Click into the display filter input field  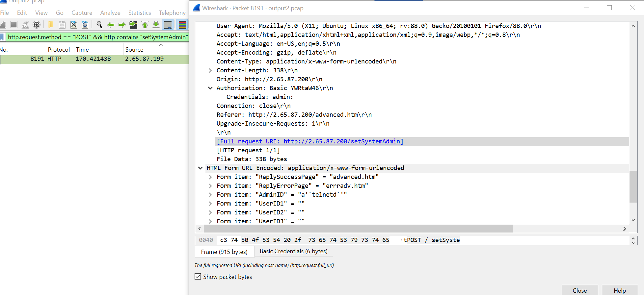click(98, 37)
